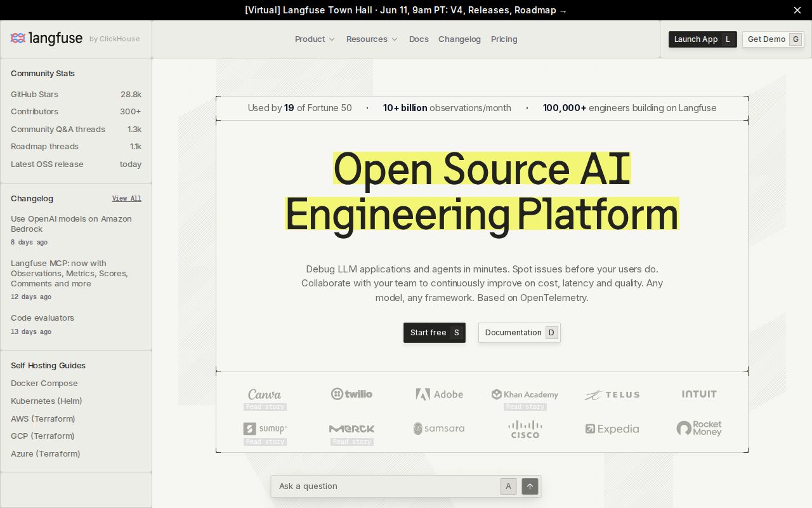
Task: Open the Docker Compose guide
Action: pyautogui.click(x=44, y=384)
